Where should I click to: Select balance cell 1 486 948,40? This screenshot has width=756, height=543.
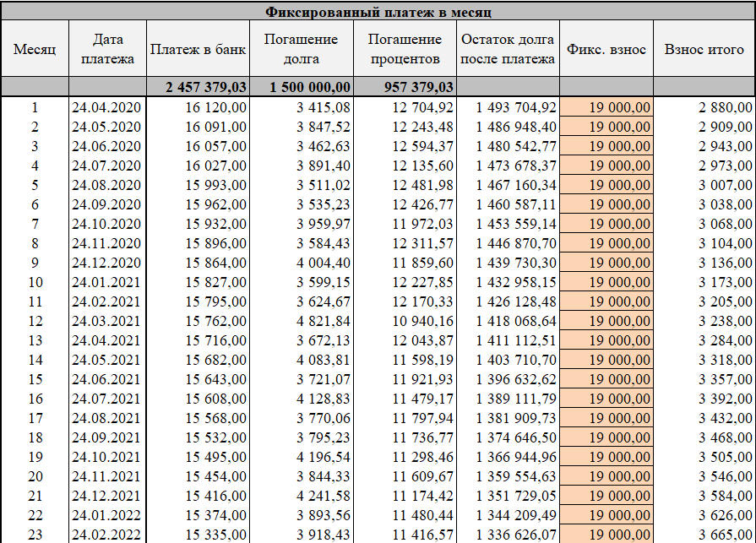(508, 127)
